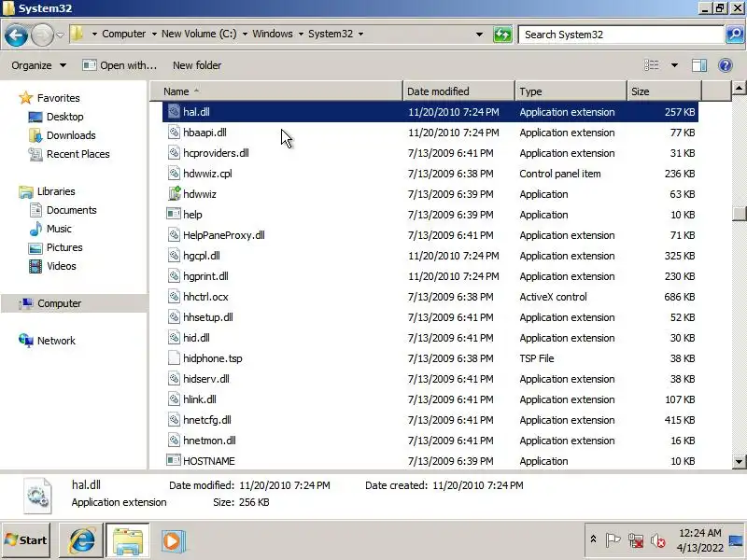Click the New folder button

point(197,65)
